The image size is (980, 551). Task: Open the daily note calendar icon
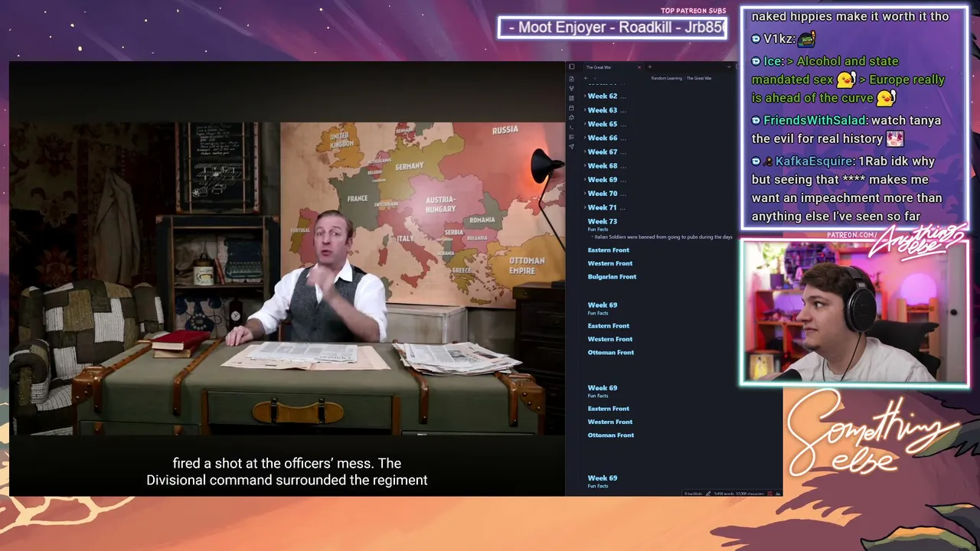tap(571, 108)
